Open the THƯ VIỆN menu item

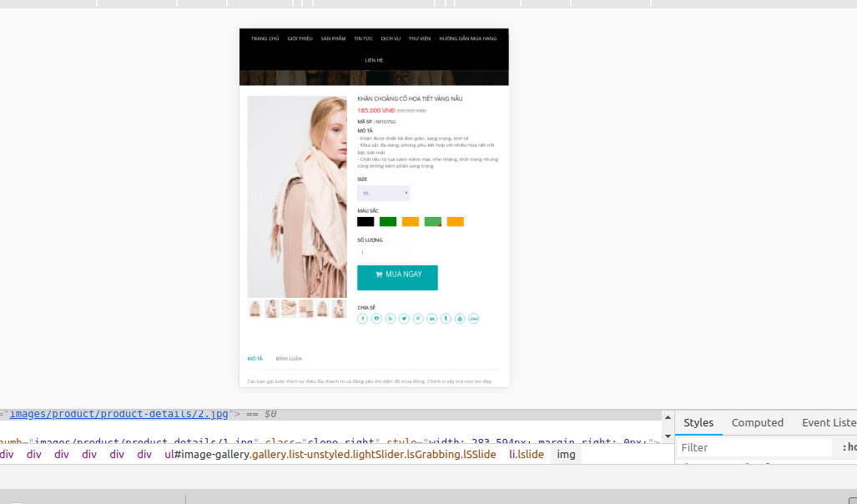[x=420, y=39]
